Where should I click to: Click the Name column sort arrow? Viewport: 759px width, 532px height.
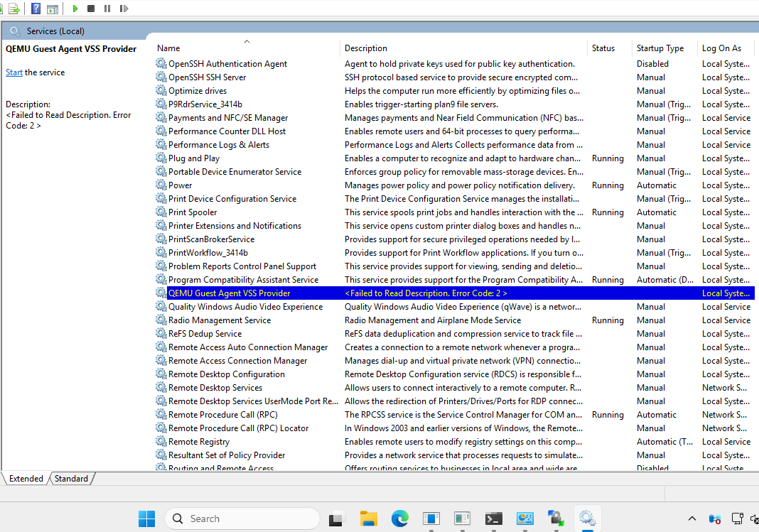point(247,42)
